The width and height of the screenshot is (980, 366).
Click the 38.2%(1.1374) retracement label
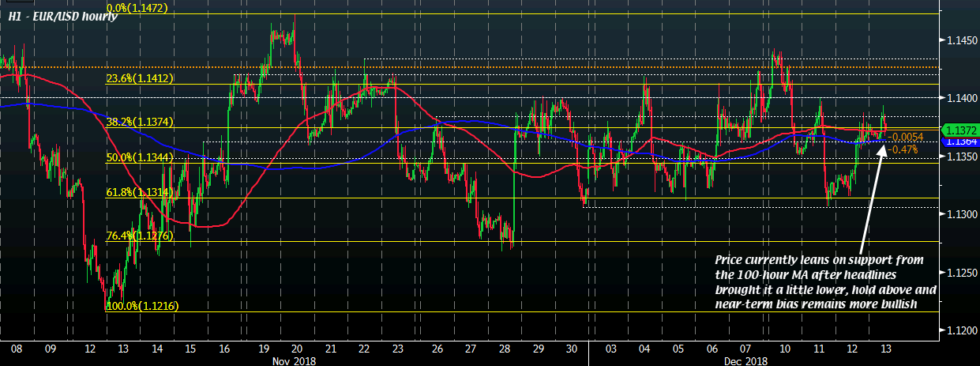click(x=139, y=122)
